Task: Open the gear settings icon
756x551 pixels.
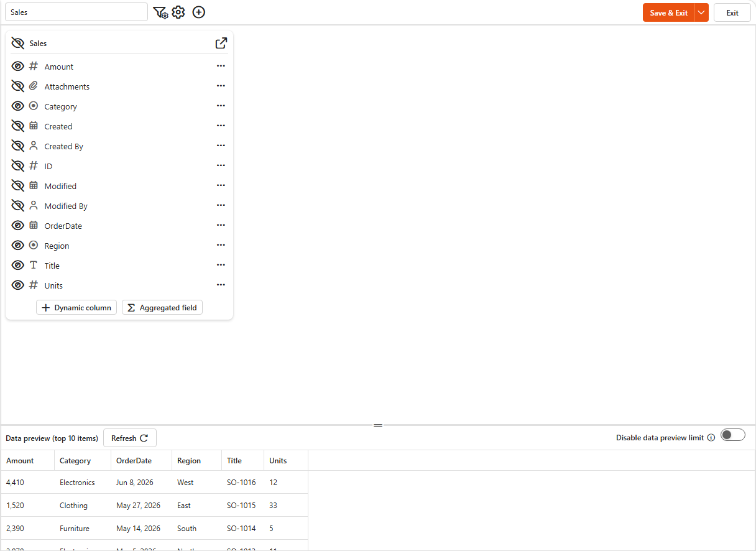Action: click(178, 12)
